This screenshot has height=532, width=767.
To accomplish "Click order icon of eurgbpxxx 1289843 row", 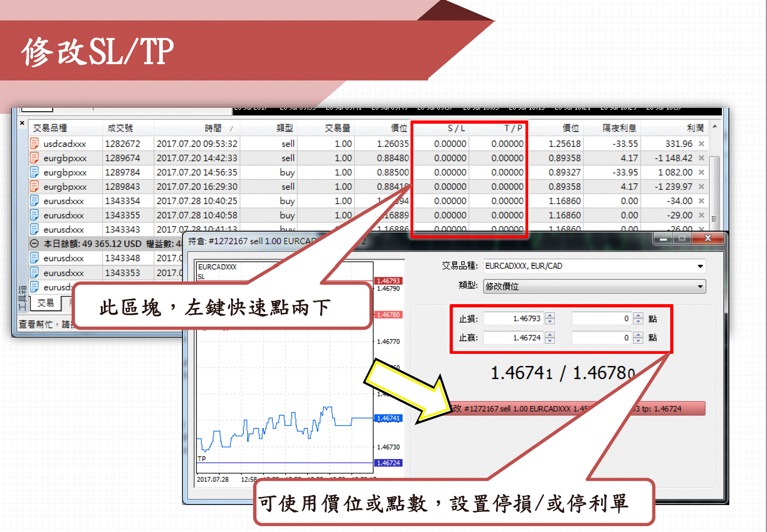I will (x=34, y=186).
